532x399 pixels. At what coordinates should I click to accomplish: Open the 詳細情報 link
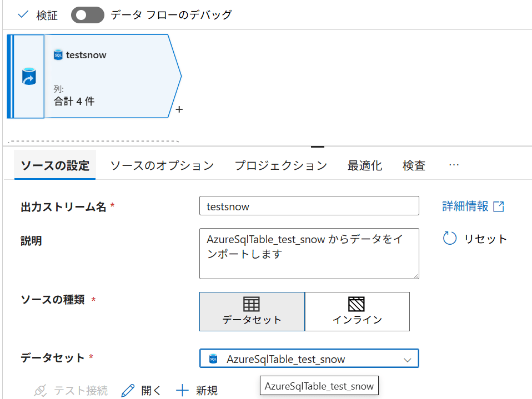click(x=473, y=206)
